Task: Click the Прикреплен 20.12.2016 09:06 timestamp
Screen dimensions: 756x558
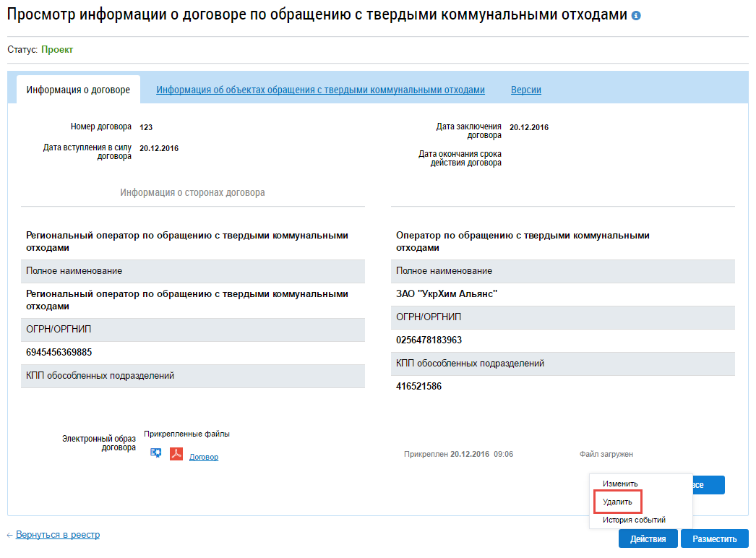Action: [x=458, y=454]
